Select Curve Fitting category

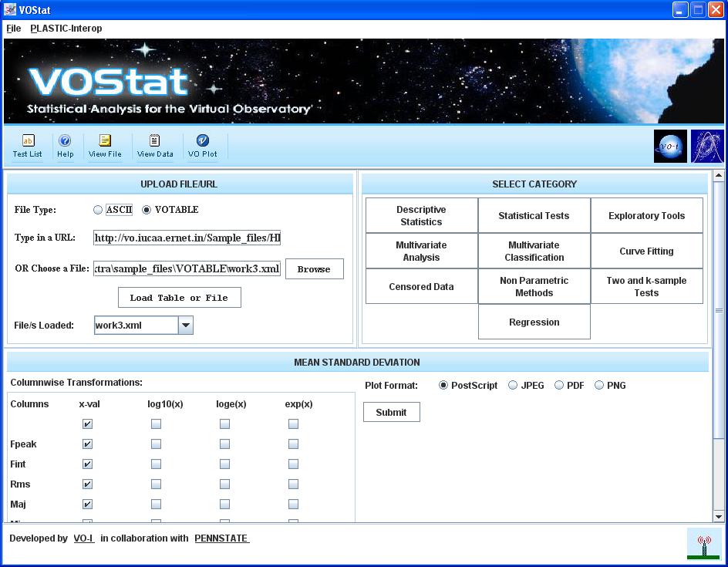pos(647,251)
